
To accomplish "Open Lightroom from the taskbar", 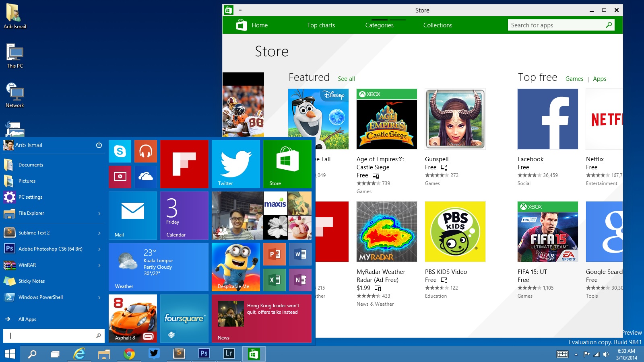I will tap(229, 354).
